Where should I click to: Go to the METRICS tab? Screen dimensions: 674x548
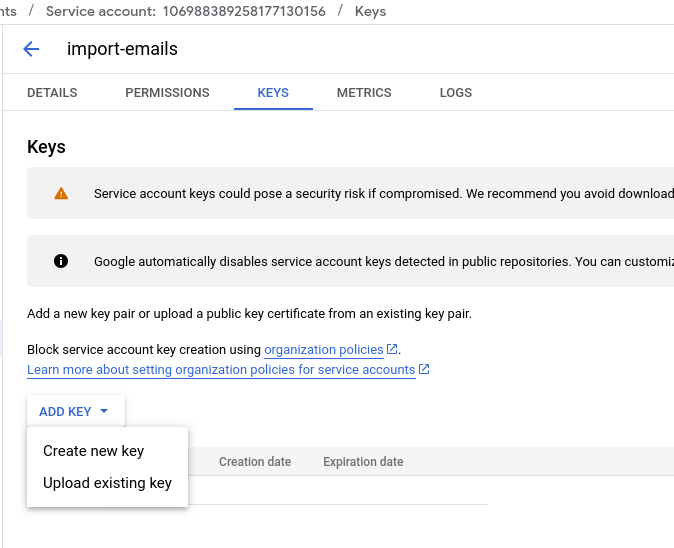coord(364,93)
